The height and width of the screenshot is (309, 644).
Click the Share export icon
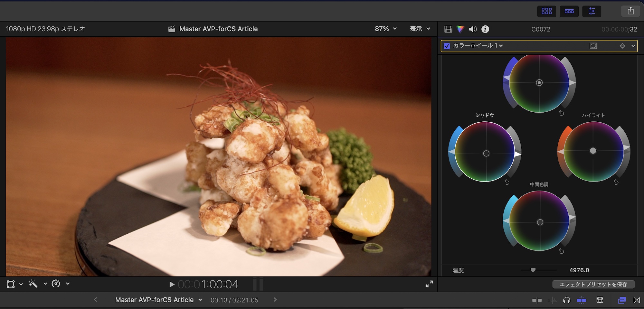[630, 11]
